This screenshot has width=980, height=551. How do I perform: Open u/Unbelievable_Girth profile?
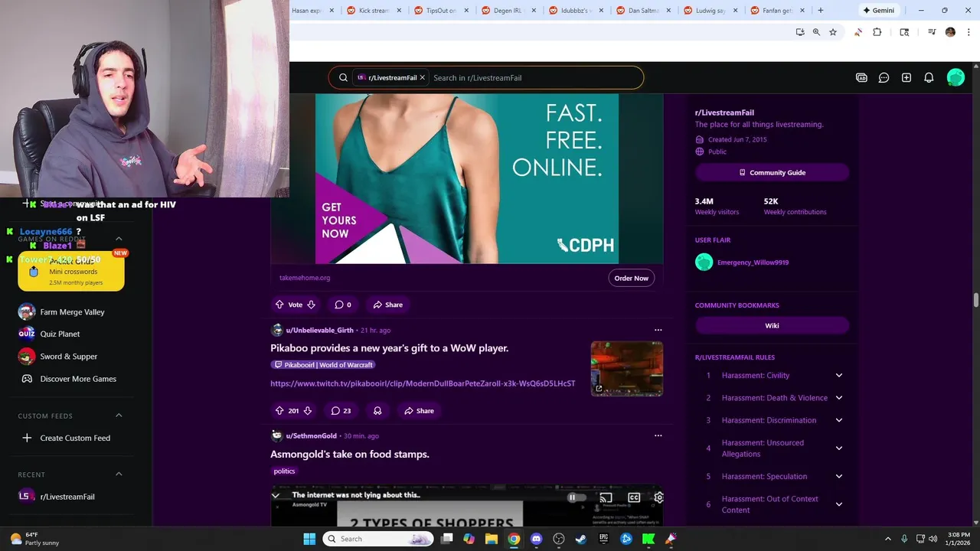319,330
